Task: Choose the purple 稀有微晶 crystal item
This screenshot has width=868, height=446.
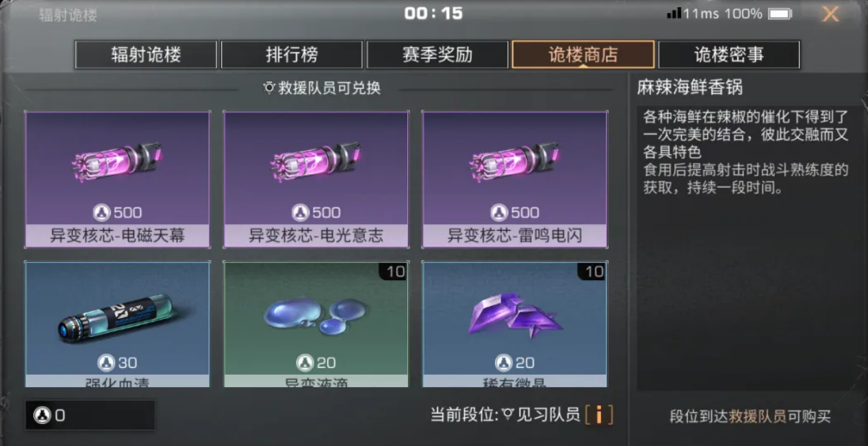Action: point(514,324)
